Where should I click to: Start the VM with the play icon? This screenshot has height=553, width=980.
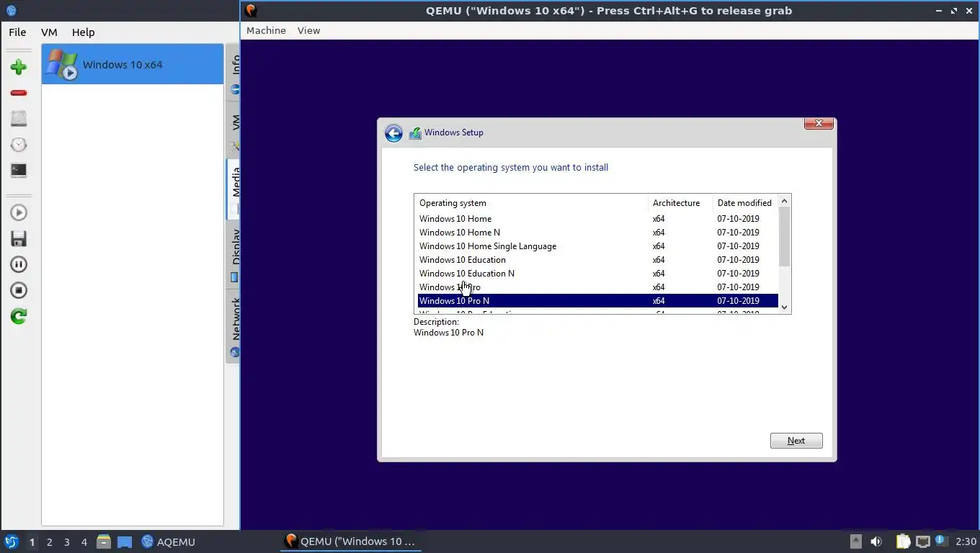(x=19, y=212)
